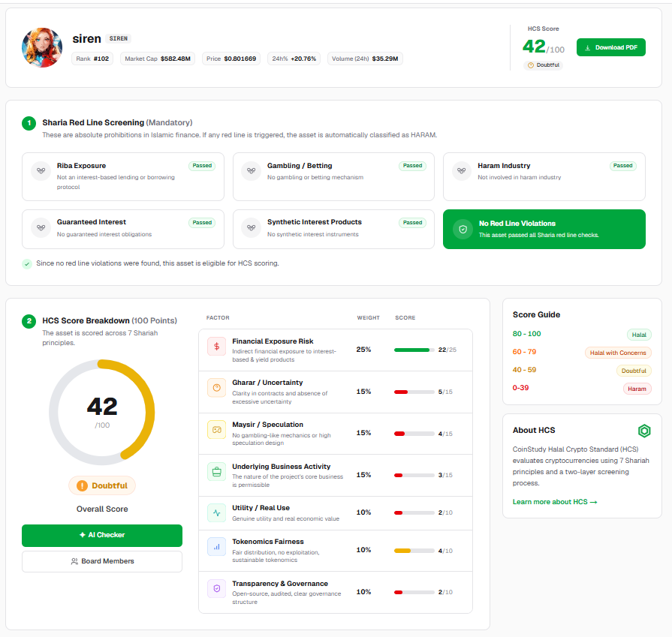672x637 pixels.
Task: Open the Board Members button
Action: tap(102, 561)
